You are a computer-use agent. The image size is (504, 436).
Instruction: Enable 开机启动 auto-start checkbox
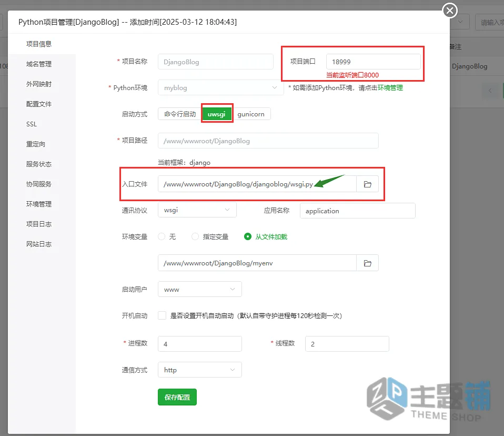coord(162,315)
